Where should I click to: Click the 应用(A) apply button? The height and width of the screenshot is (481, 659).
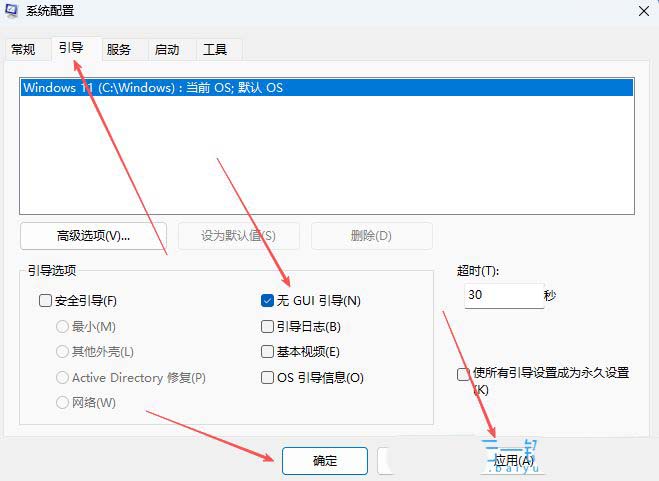click(x=514, y=461)
